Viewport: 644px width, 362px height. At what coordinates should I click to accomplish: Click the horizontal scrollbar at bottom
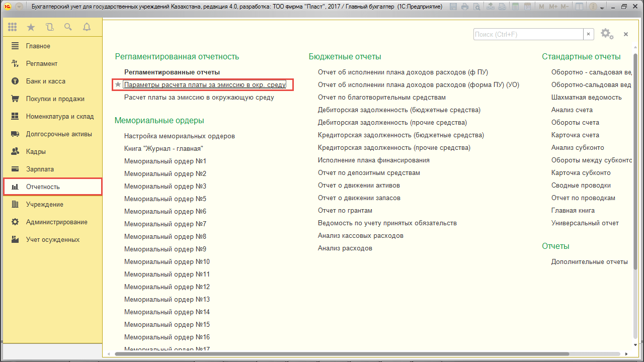(342, 353)
